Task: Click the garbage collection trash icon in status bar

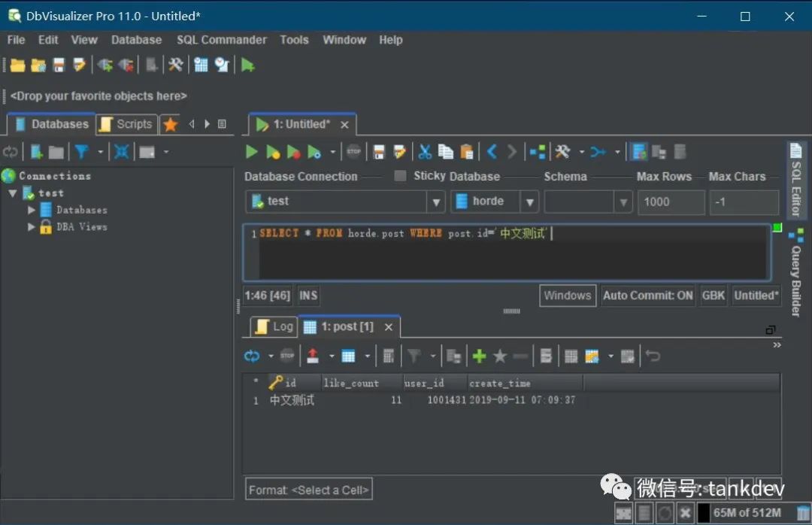Action: tap(803, 513)
